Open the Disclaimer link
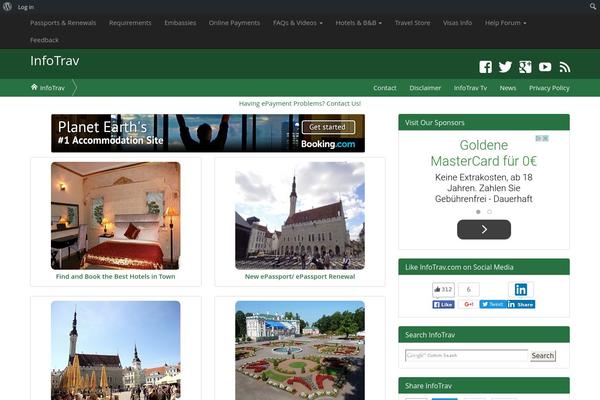600x400 pixels. [425, 88]
